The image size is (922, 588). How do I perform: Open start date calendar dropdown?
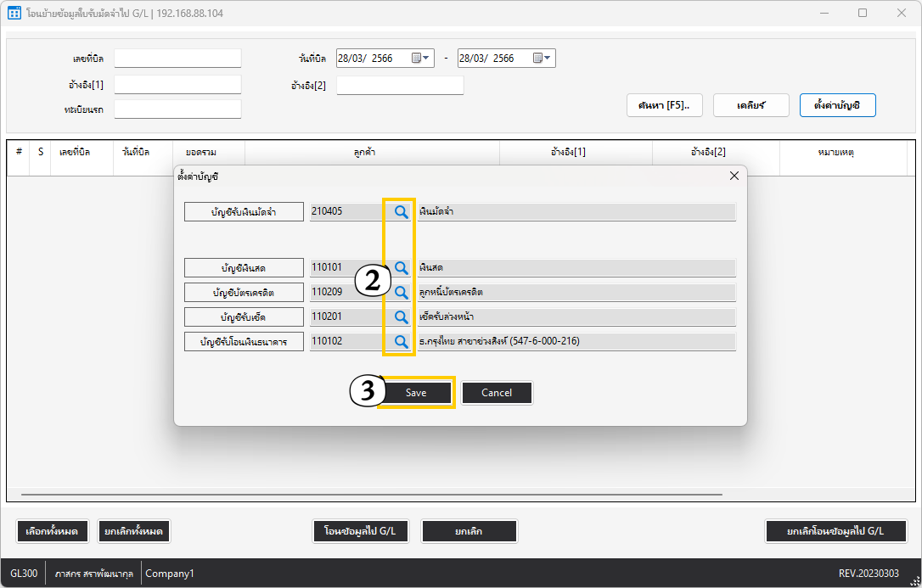click(x=421, y=59)
